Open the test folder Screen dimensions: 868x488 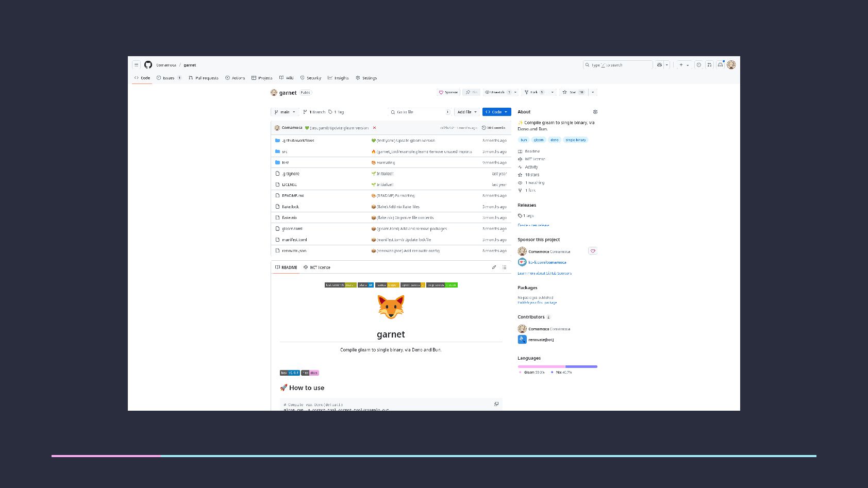pyautogui.click(x=285, y=162)
